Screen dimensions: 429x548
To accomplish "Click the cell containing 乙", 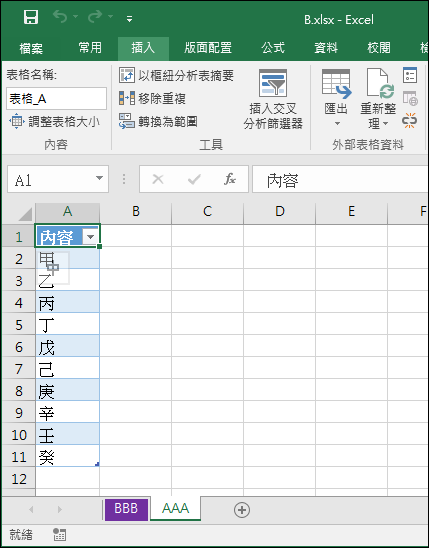I will point(67,281).
